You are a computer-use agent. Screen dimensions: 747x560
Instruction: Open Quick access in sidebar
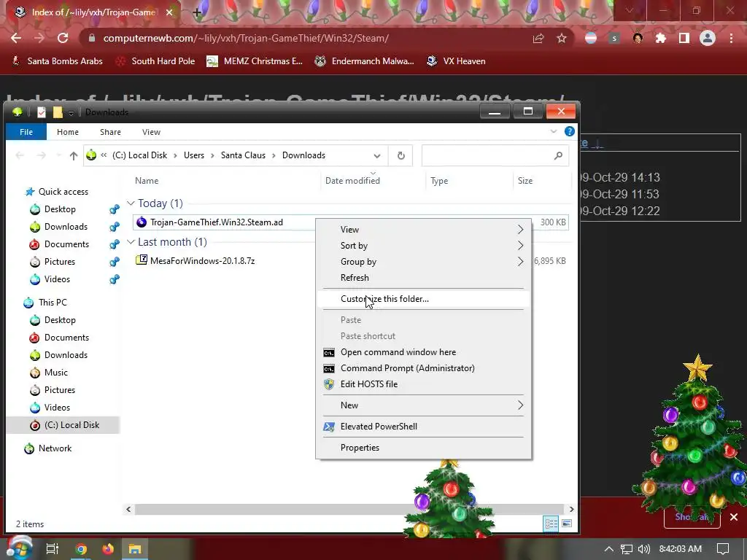point(63,192)
